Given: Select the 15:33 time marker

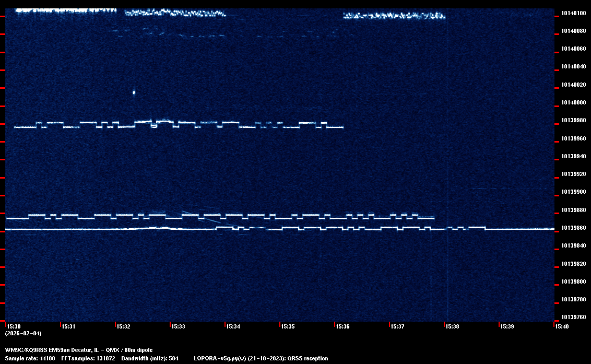Looking at the screenshot, I should point(178,326).
